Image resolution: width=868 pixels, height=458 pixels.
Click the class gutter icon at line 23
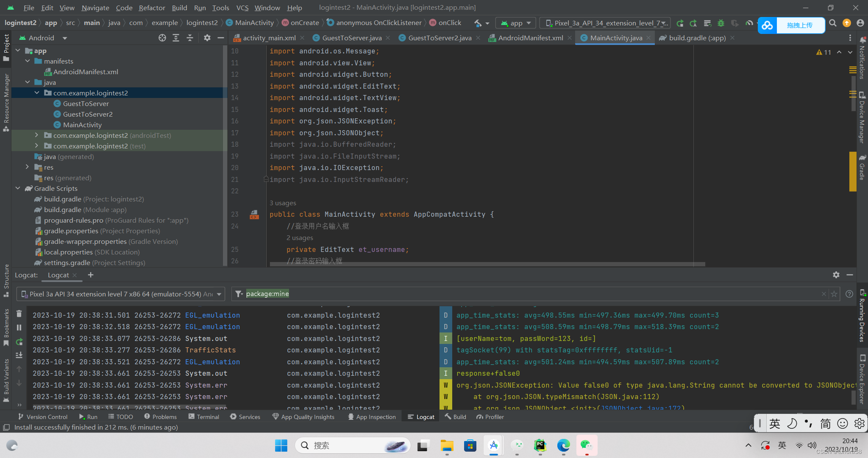coord(254,215)
